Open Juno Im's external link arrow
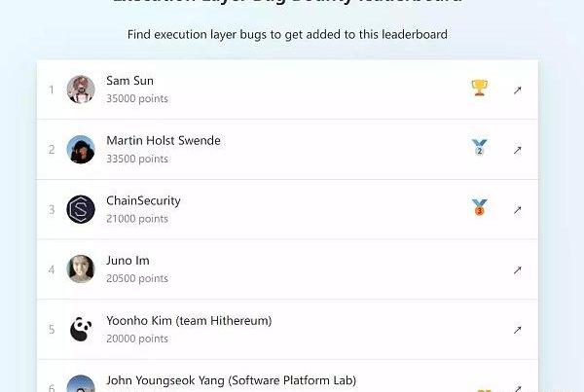This screenshot has height=392, width=584. click(518, 269)
